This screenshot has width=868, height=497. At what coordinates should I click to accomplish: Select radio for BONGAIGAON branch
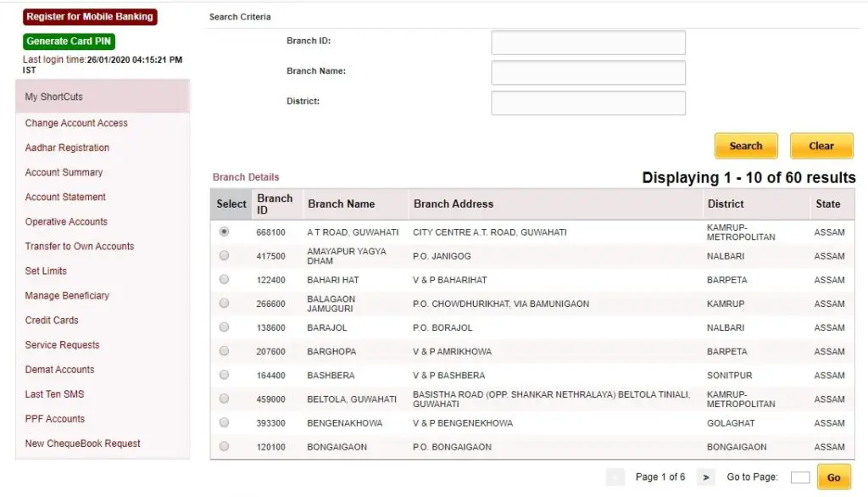point(224,446)
